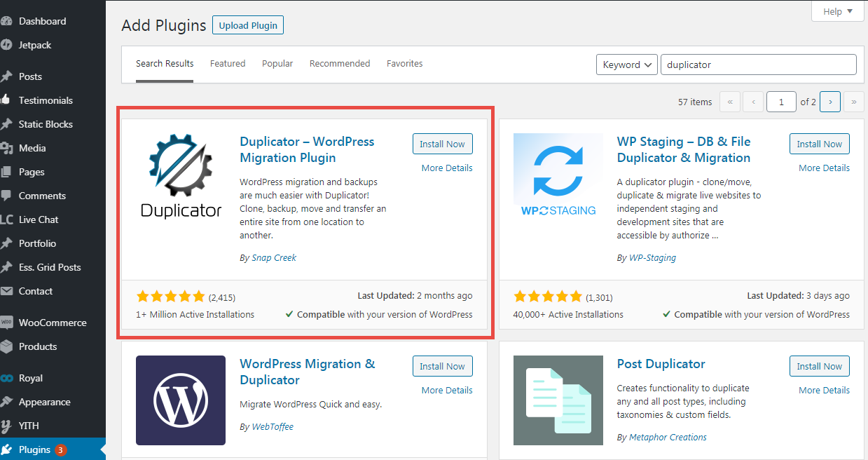
Task: Click the Live Chat LC icon
Action: [6, 219]
